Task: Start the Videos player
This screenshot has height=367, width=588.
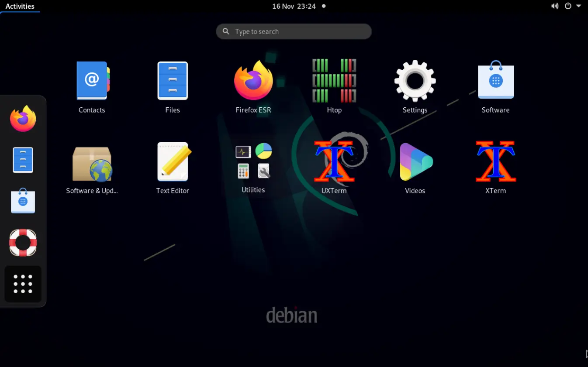Action: pos(415,161)
